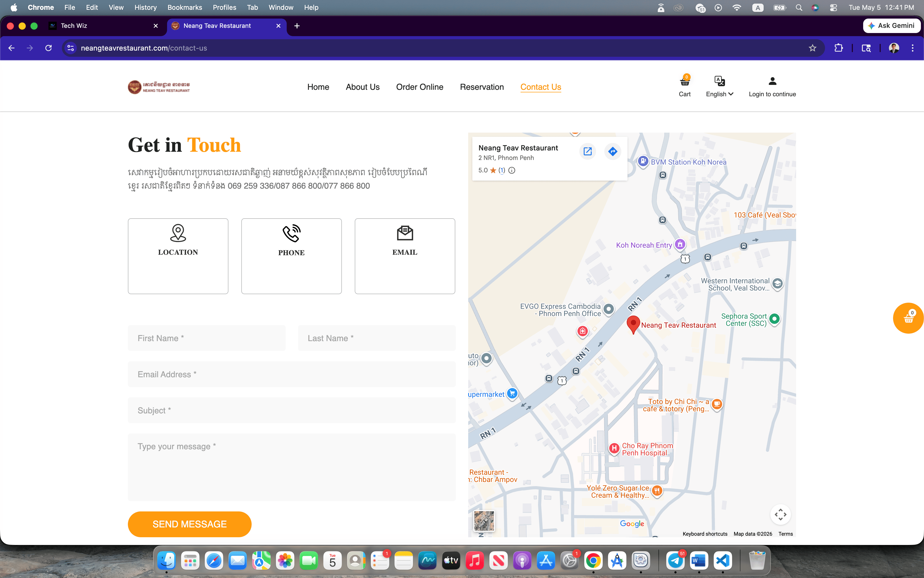Screen dimensions: 924x578
Task: Focus the Subject field
Action: tap(292, 410)
